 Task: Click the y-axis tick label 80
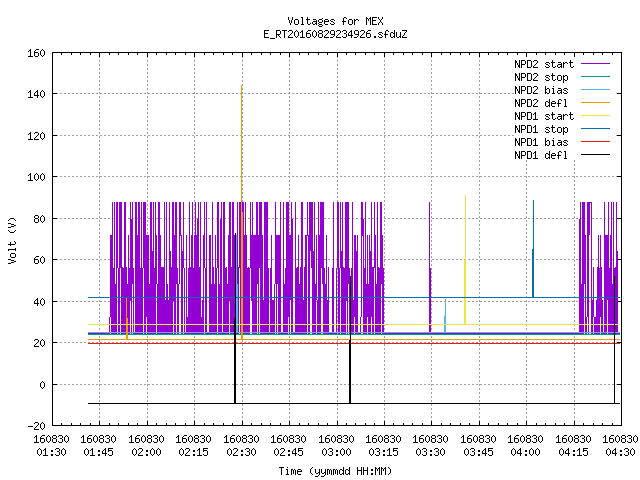point(39,219)
